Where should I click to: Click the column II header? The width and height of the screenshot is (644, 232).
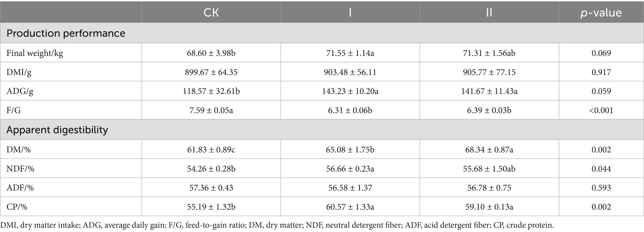pyautogui.click(x=489, y=12)
